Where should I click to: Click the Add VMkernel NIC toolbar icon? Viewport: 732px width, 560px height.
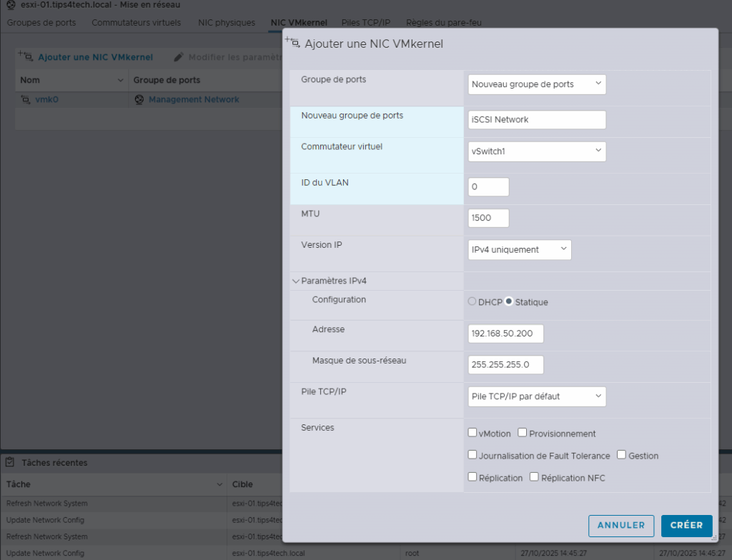click(26, 56)
